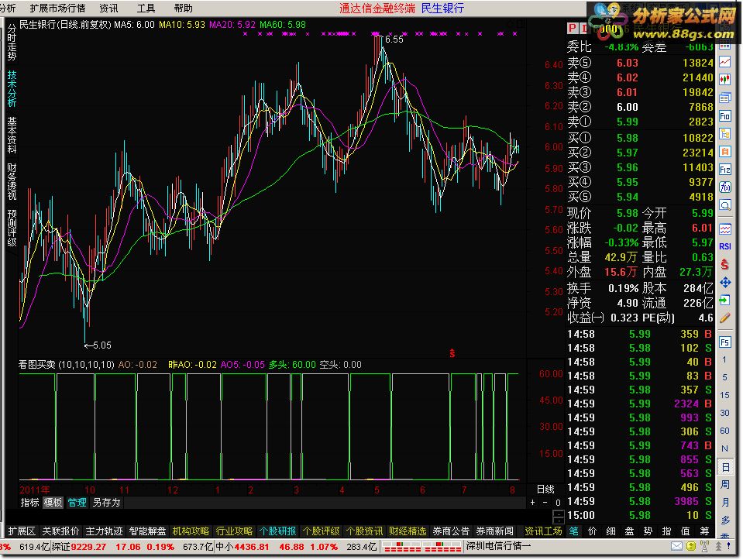Image resolution: width=743 pixels, height=560 pixels.
Task: Click the blue four-arrow move icon
Action: click(x=724, y=283)
